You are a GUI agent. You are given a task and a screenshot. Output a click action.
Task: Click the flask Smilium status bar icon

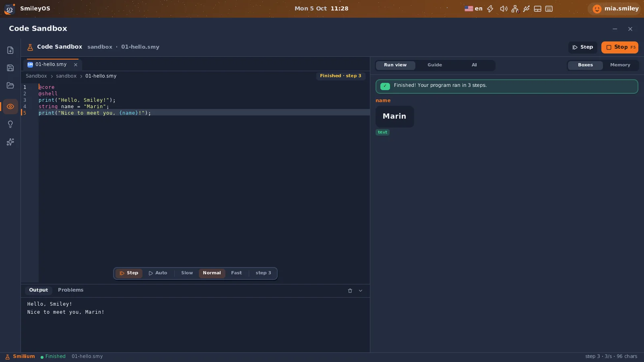coord(7,357)
